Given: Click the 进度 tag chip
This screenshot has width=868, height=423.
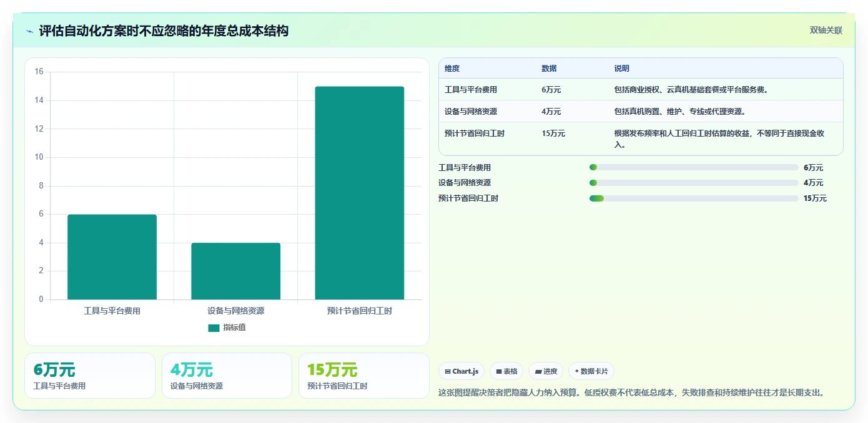Looking at the screenshot, I should pyautogui.click(x=546, y=371).
